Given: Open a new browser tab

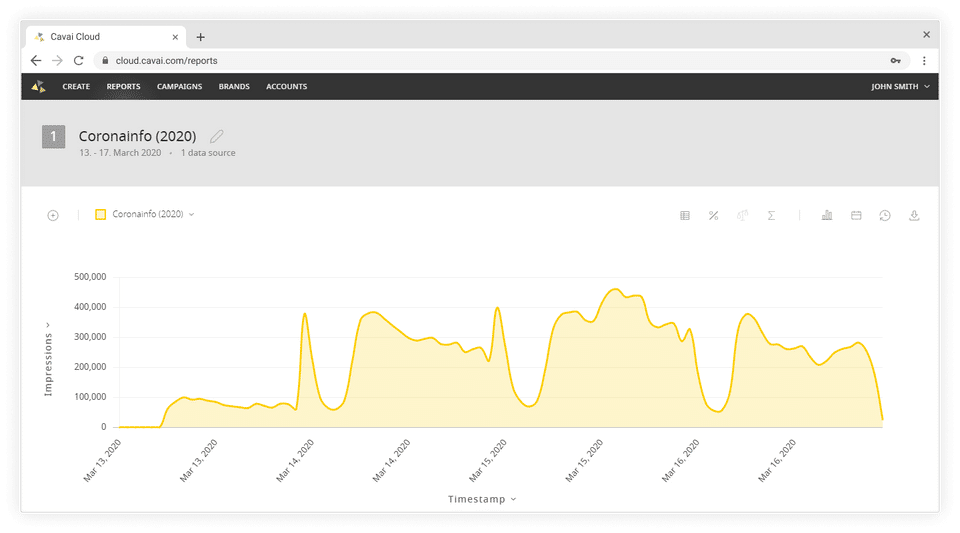Looking at the screenshot, I should pos(200,37).
